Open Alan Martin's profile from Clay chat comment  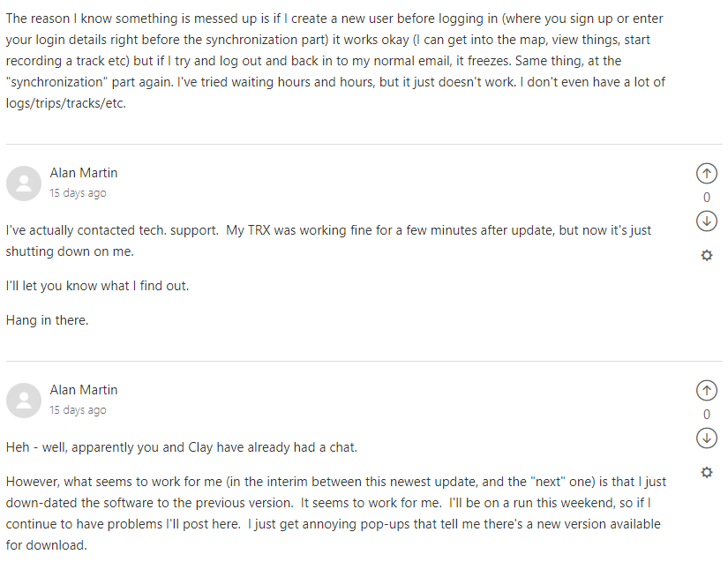(x=84, y=390)
